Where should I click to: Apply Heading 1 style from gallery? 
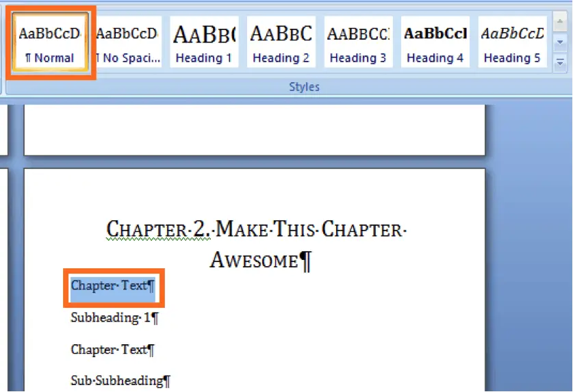pos(204,42)
